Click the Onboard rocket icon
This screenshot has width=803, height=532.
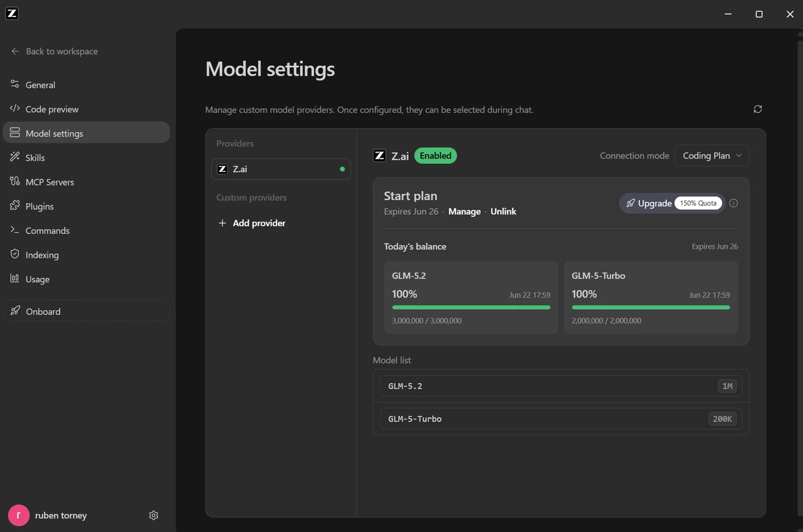[16, 311]
